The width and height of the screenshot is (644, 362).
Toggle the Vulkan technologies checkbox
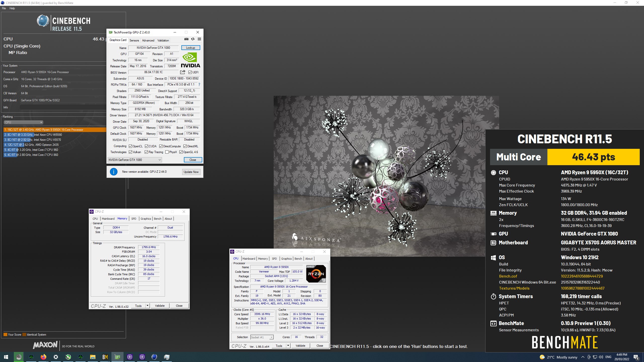pyautogui.click(x=130, y=152)
